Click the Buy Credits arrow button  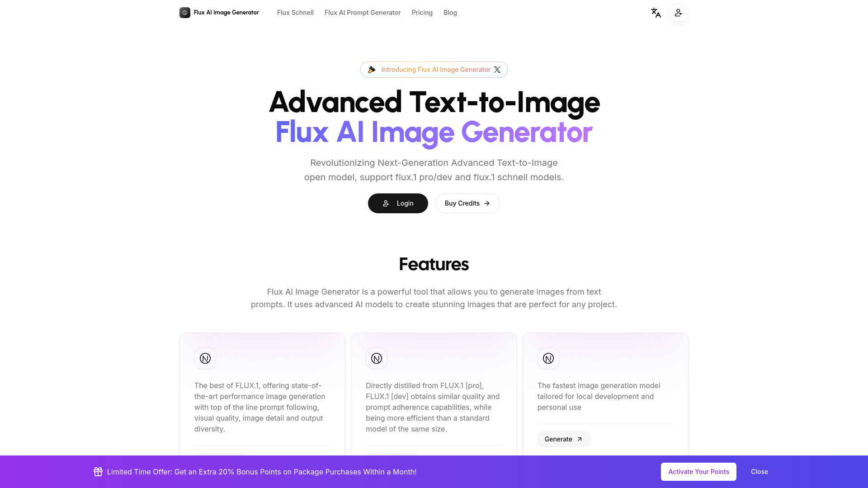point(468,203)
